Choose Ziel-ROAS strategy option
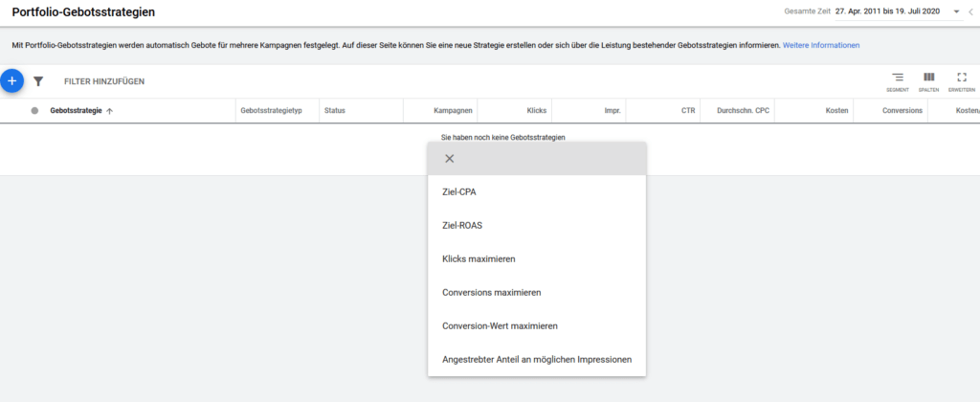This screenshot has width=980, height=402. [462, 226]
